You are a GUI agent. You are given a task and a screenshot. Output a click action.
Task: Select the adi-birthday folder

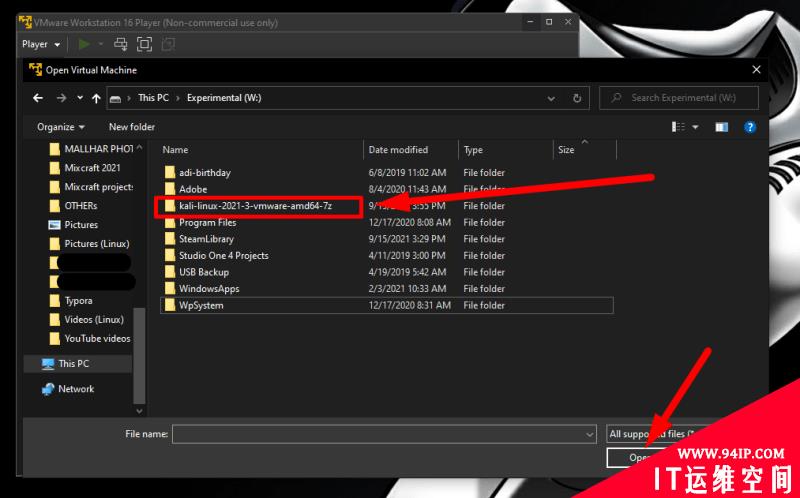tap(205, 172)
